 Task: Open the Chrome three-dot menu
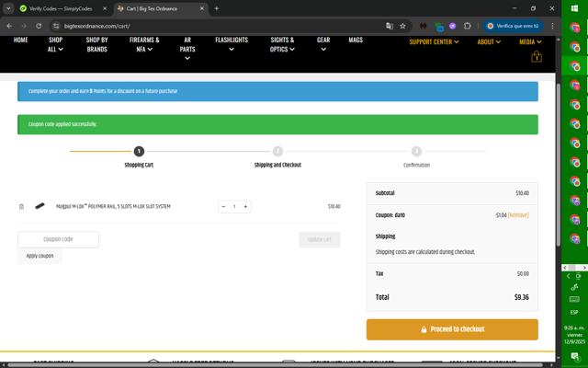[552, 26]
